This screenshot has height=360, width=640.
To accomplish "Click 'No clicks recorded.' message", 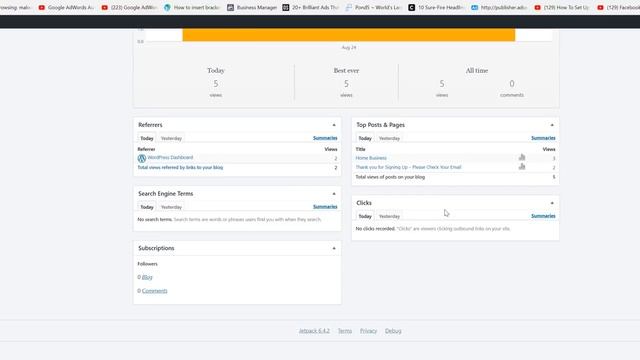I will pos(375,229).
